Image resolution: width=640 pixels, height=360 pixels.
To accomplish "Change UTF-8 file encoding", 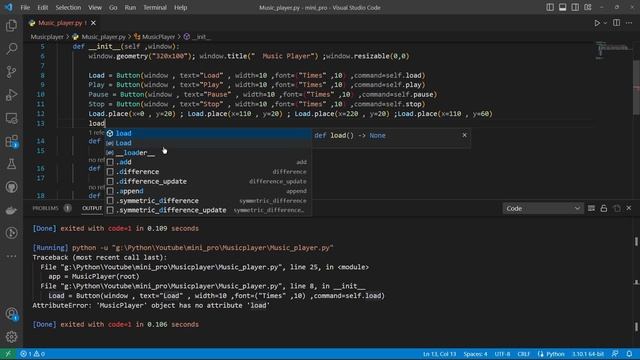I will [x=502, y=354].
